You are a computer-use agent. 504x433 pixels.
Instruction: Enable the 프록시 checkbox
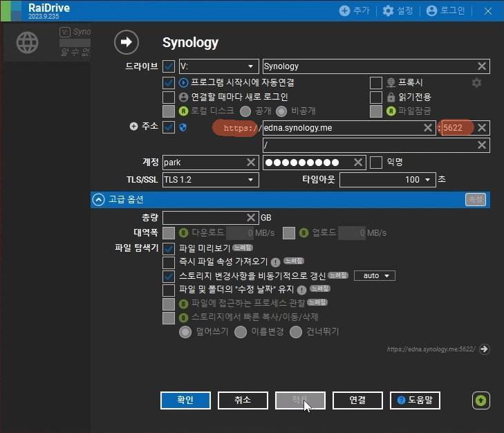[x=376, y=83]
